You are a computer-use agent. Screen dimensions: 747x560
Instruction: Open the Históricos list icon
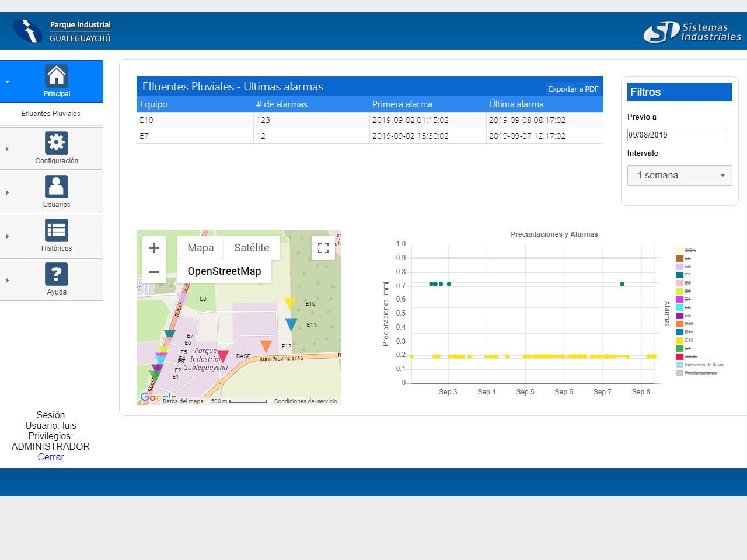coord(57,230)
